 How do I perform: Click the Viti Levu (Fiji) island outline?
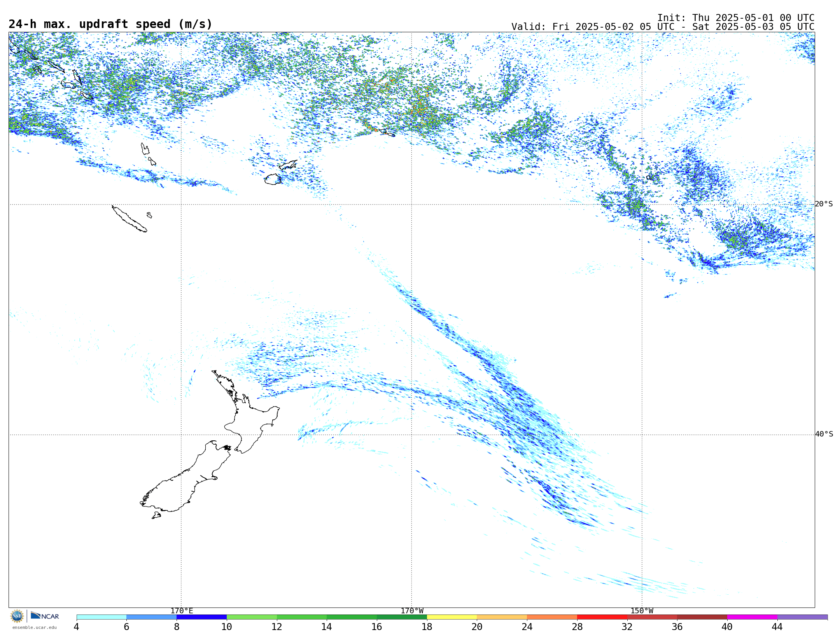[273, 179]
